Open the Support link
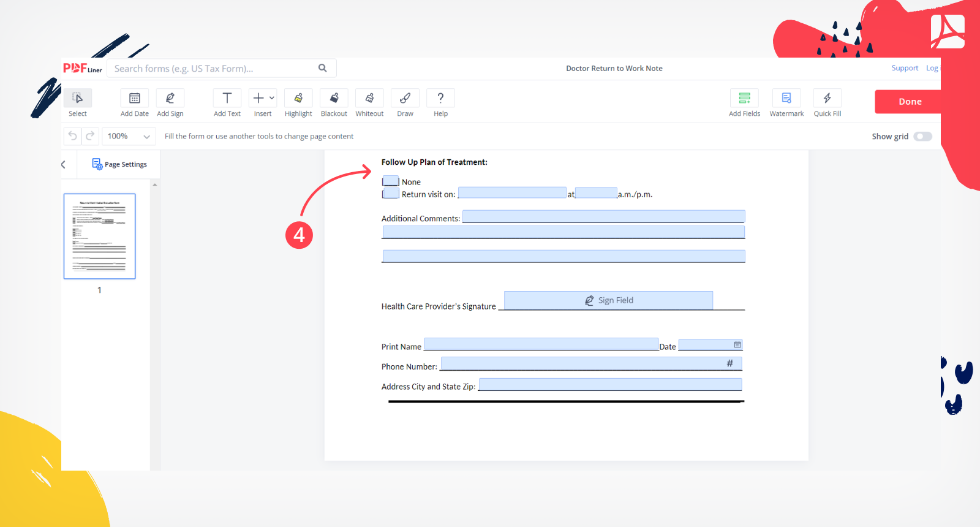 pyautogui.click(x=905, y=68)
